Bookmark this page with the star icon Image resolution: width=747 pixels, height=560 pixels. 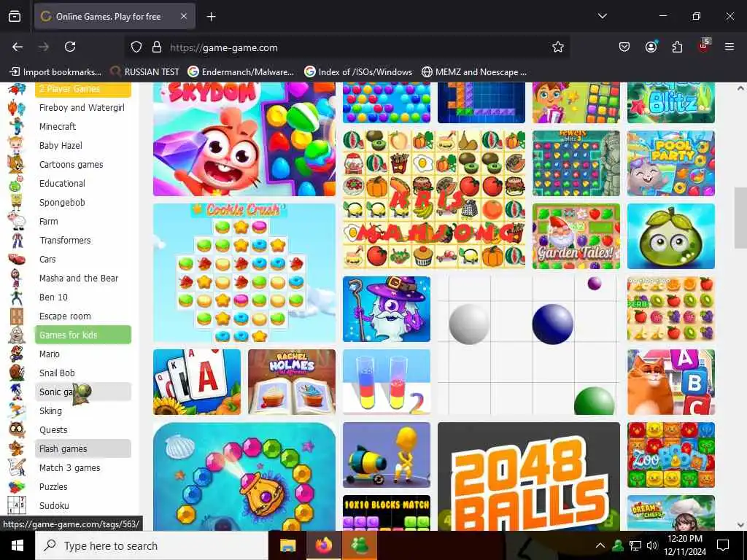tap(558, 47)
